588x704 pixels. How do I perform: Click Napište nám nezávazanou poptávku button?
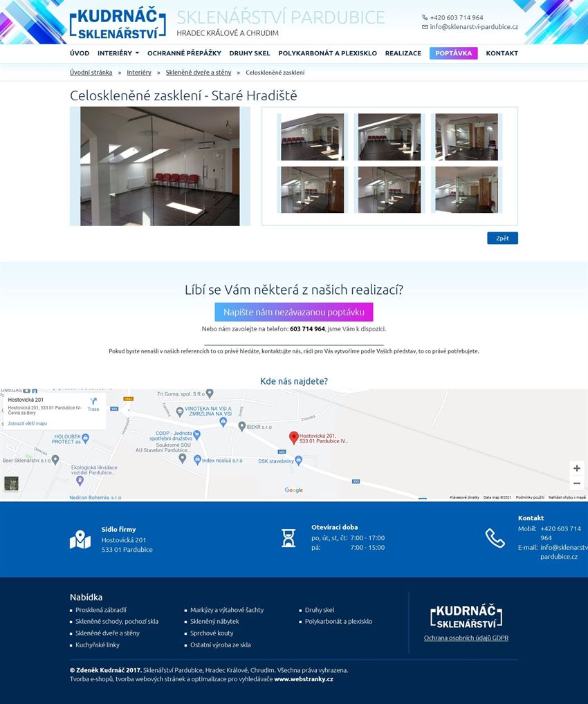coord(294,312)
